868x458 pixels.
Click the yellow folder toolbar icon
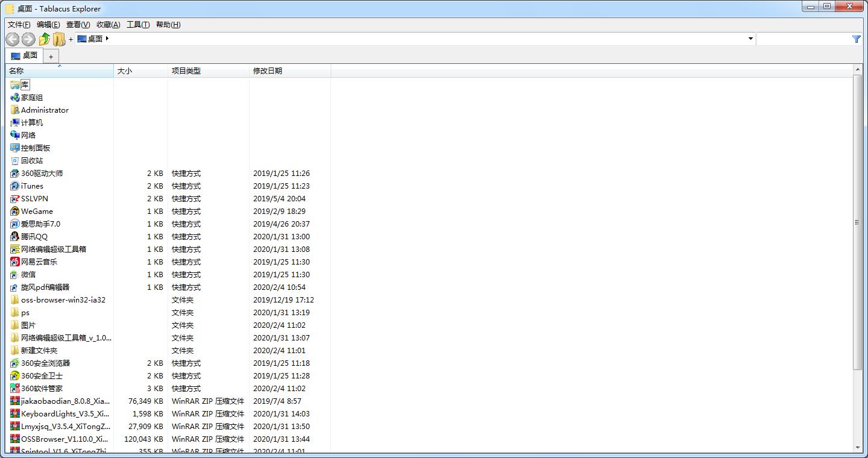(x=58, y=39)
